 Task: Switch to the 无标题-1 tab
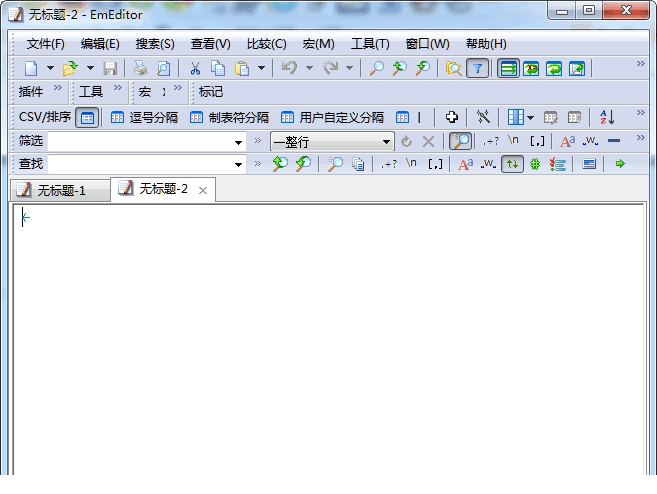click(x=60, y=191)
